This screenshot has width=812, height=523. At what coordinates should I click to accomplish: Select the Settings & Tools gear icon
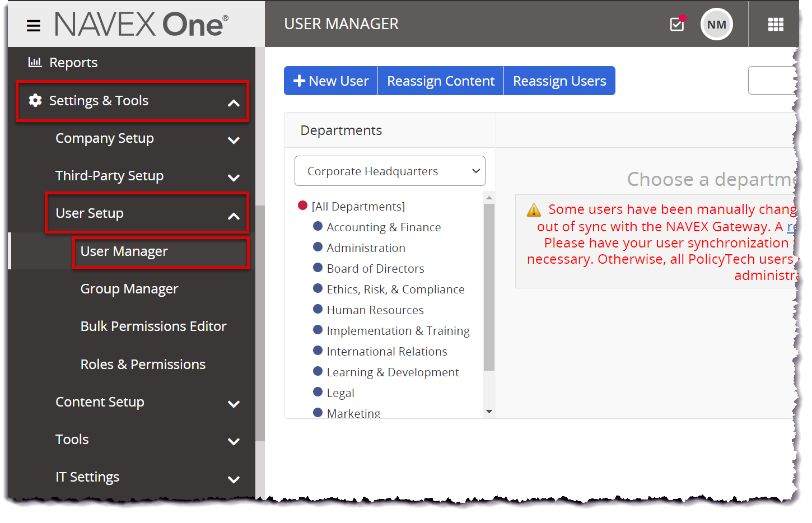click(x=35, y=101)
